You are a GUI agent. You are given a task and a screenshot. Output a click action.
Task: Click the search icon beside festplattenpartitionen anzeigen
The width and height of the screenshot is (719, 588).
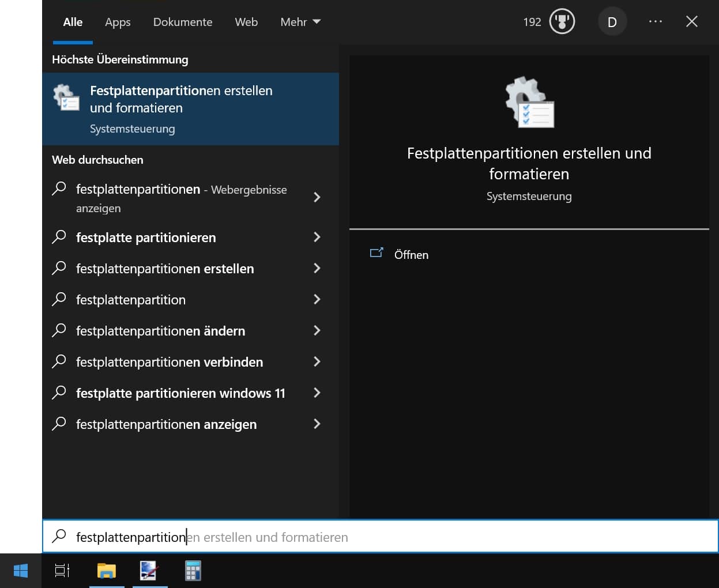point(59,424)
